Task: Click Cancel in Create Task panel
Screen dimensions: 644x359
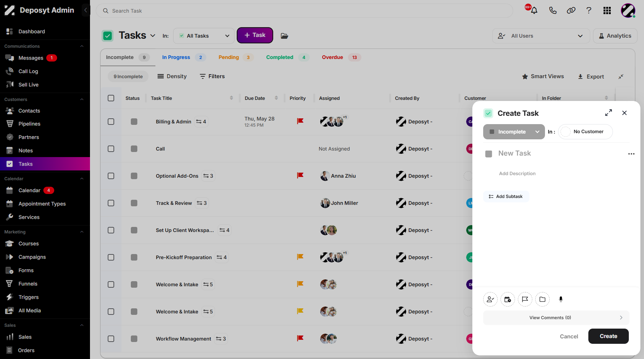Action: coord(569,336)
